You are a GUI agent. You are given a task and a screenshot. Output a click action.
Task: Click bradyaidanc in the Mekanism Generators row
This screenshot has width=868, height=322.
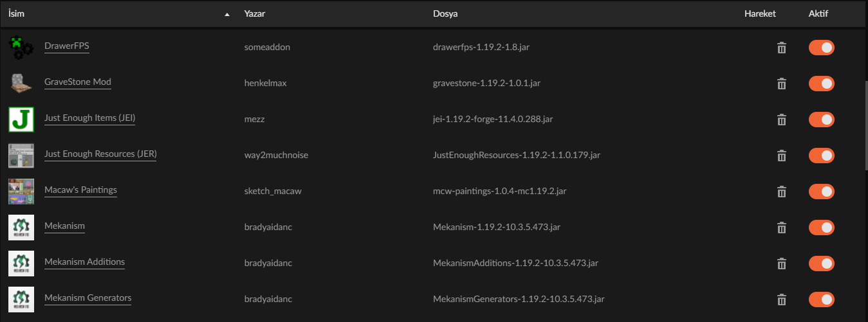click(268, 300)
